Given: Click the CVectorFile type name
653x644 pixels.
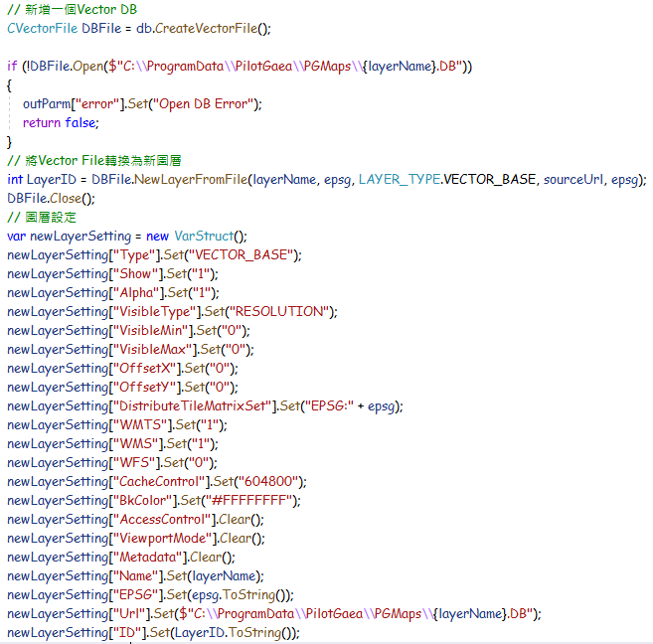Looking at the screenshot, I should click(42, 28).
